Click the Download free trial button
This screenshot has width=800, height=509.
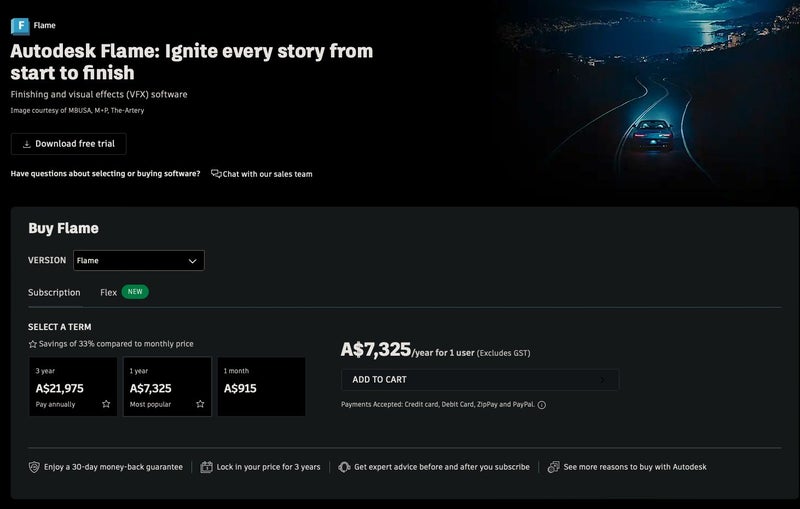pos(68,144)
